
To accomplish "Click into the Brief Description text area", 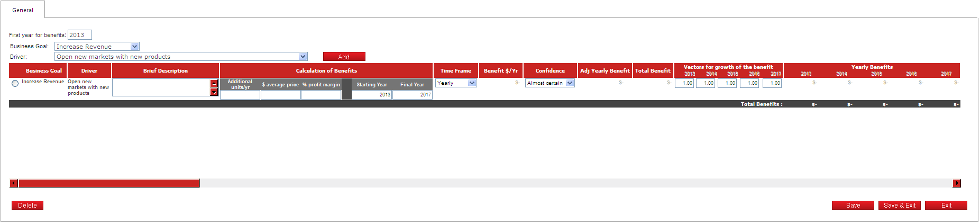I will pyautogui.click(x=161, y=87).
